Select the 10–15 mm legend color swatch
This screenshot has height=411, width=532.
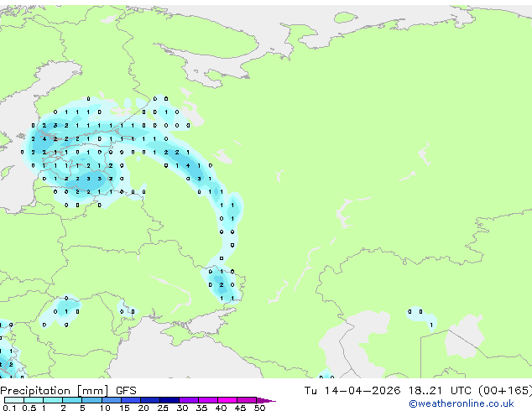pos(112,400)
